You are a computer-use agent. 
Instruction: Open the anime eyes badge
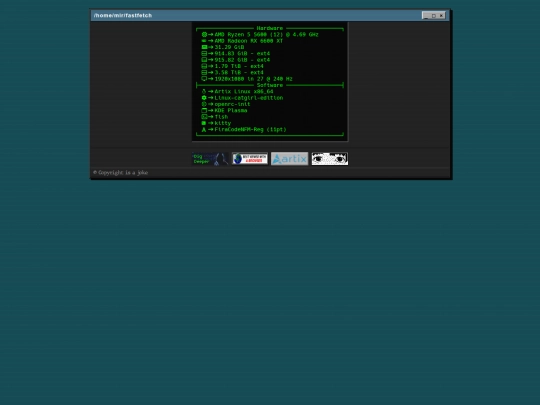330,159
